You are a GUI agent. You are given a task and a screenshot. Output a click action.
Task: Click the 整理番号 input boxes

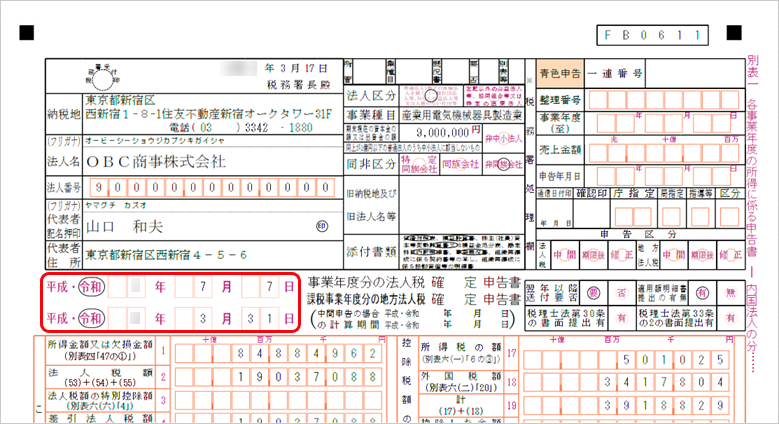(664, 100)
